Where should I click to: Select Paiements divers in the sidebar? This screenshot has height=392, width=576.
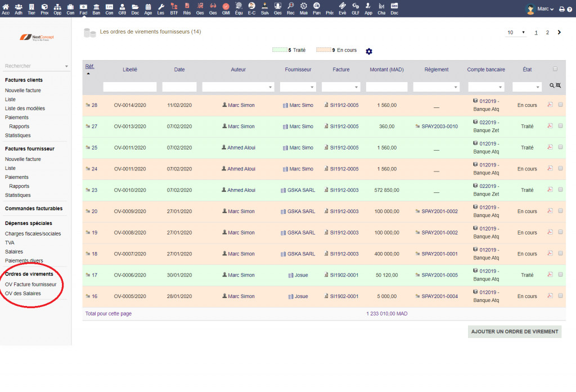point(24,260)
